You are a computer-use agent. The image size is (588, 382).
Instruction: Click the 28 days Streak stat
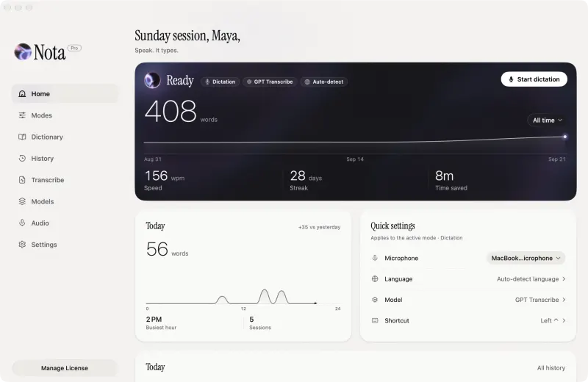pos(306,180)
